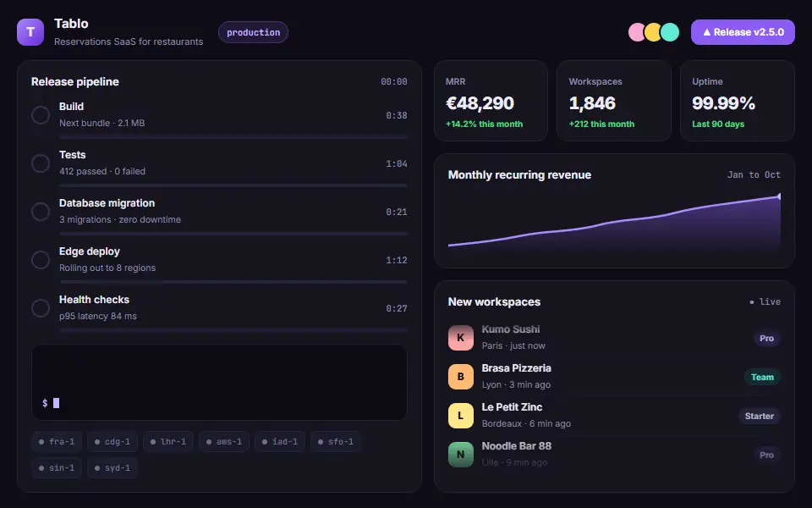
Task: Open the teal team member avatar
Action: point(670,32)
